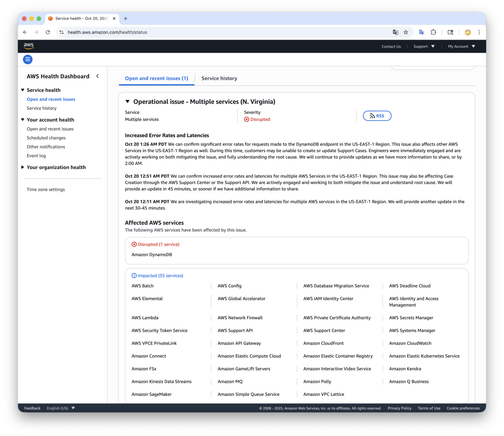Screen dimensions: 504x436
Task: Click AWS Batch in impacted list
Action: (142, 286)
